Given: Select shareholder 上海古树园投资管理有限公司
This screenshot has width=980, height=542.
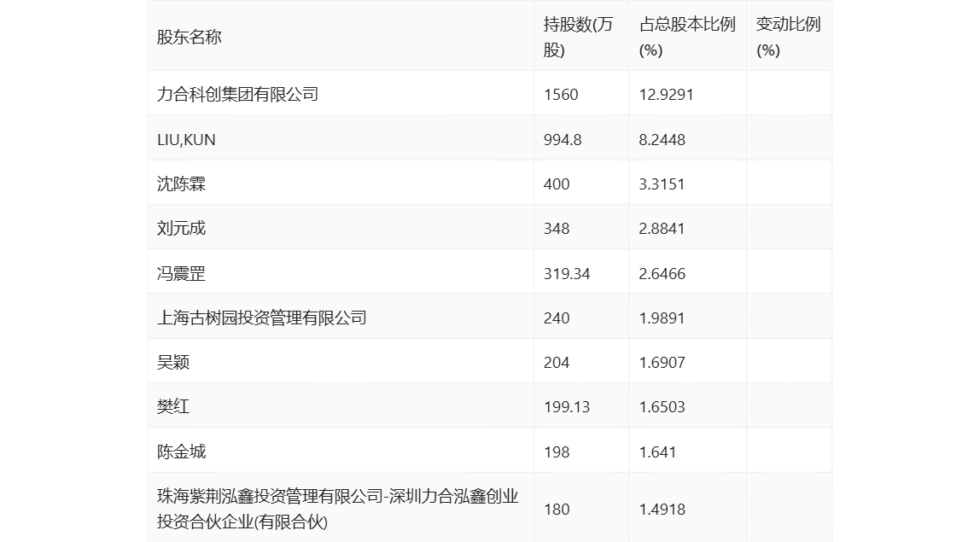Looking at the screenshot, I should tap(262, 318).
